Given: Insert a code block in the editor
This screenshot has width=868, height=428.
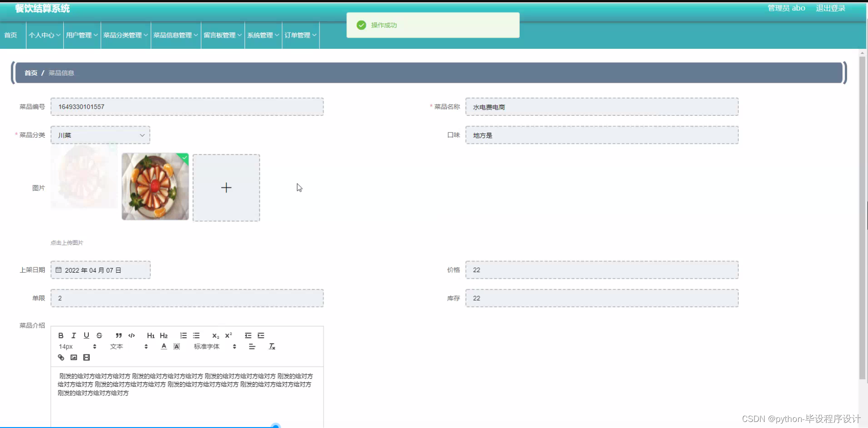Looking at the screenshot, I should coord(132,335).
